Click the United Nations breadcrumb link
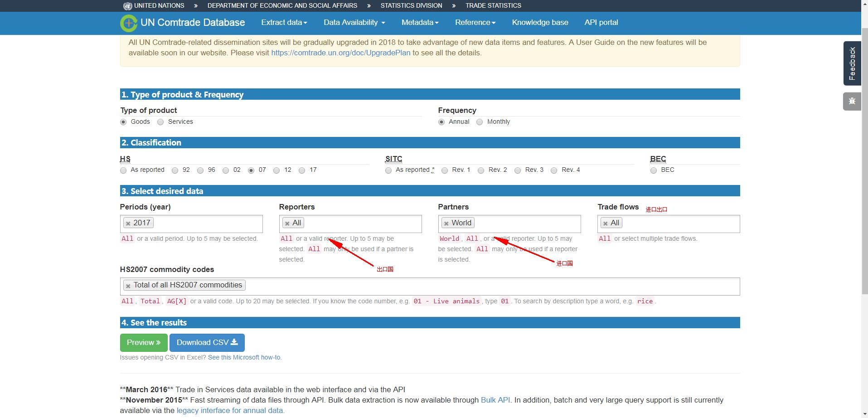 tap(159, 6)
